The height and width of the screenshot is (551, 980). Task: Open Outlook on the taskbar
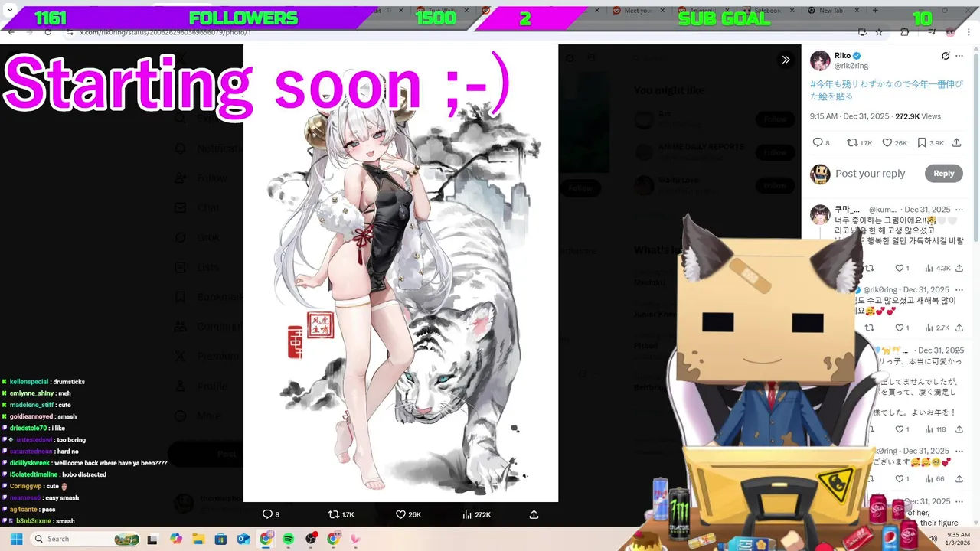[243, 539]
